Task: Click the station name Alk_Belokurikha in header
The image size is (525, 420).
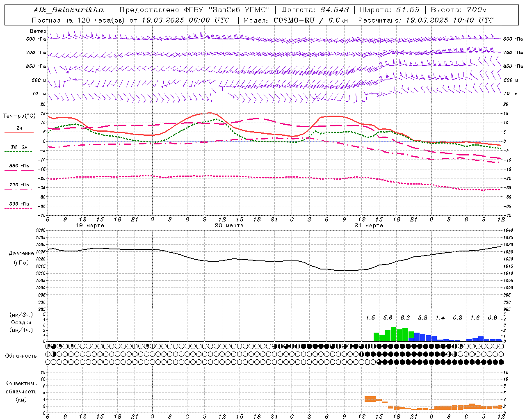Action: tap(68, 9)
